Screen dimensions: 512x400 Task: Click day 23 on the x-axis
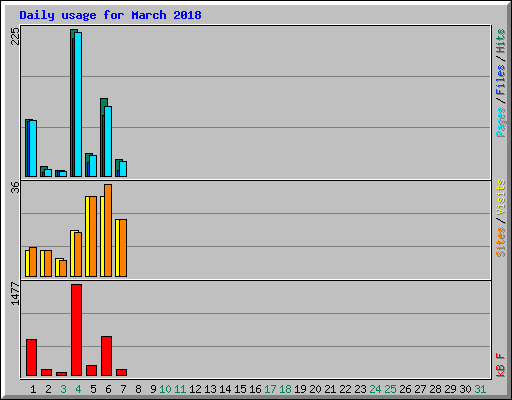(x=360, y=389)
